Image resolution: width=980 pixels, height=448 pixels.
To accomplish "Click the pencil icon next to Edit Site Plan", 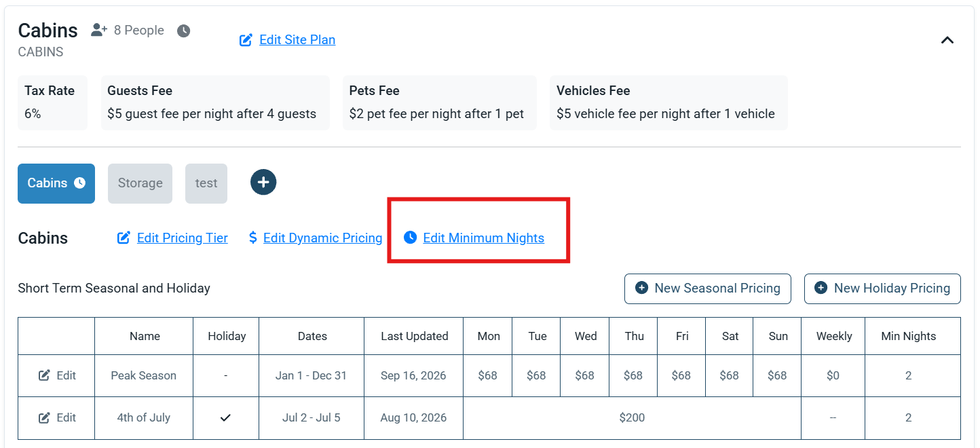I will 246,40.
